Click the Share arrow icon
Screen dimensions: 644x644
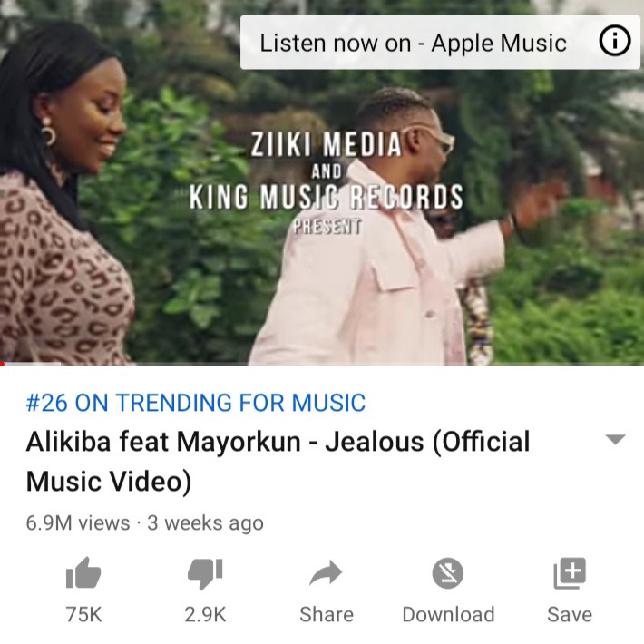click(x=326, y=572)
